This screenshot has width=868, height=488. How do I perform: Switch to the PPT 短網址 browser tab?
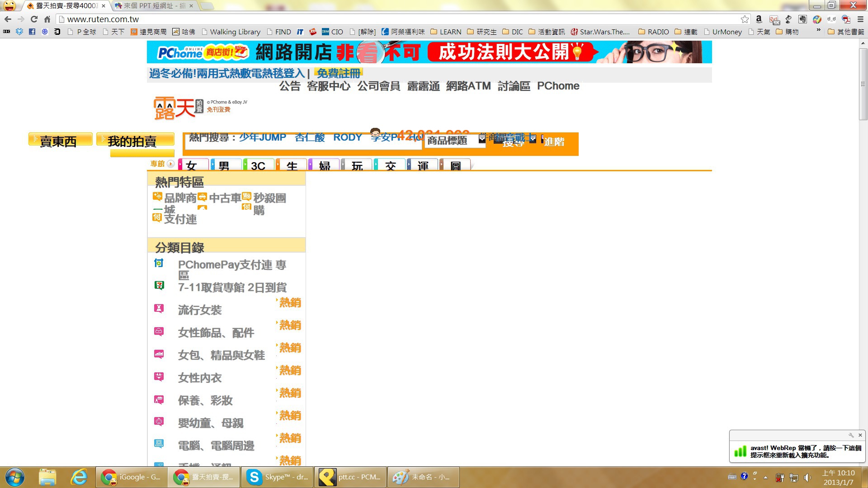click(x=154, y=6)
